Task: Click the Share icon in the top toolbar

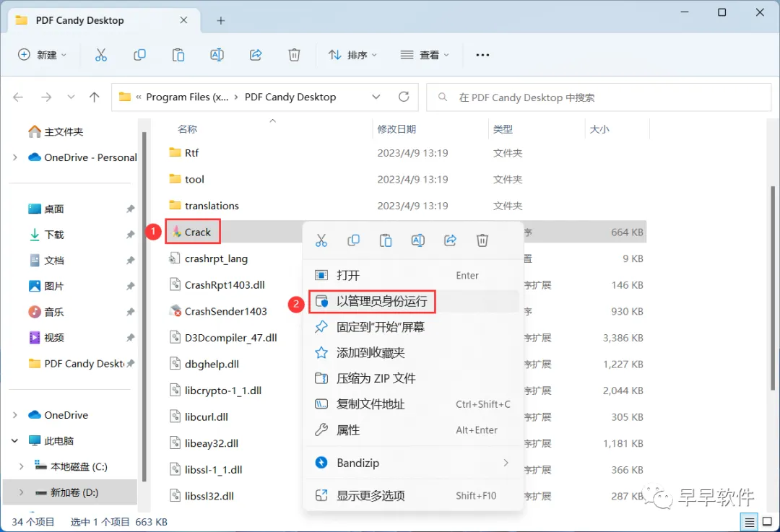Action: tap(256, 55)
